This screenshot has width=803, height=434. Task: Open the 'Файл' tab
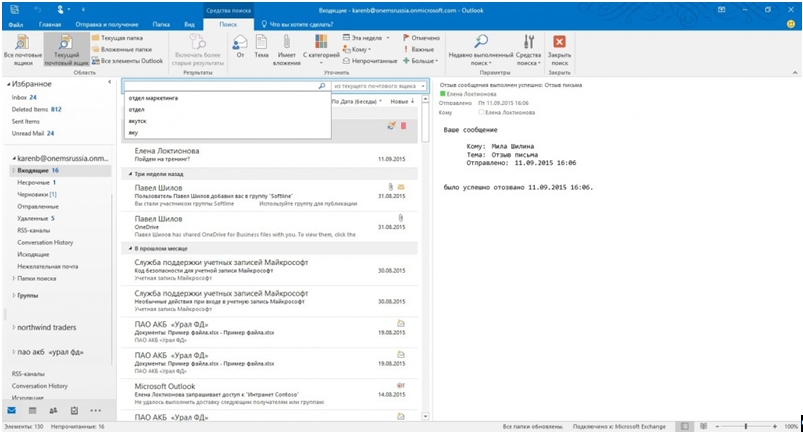pos(16,24)
